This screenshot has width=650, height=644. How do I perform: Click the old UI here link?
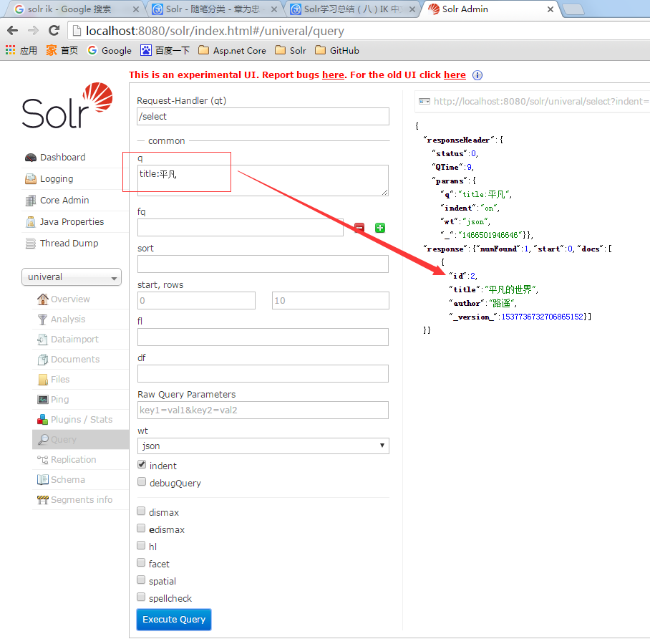pos(455,75)
